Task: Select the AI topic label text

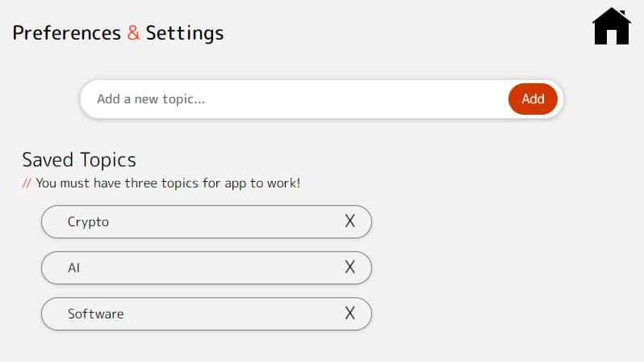Action: 74,267
